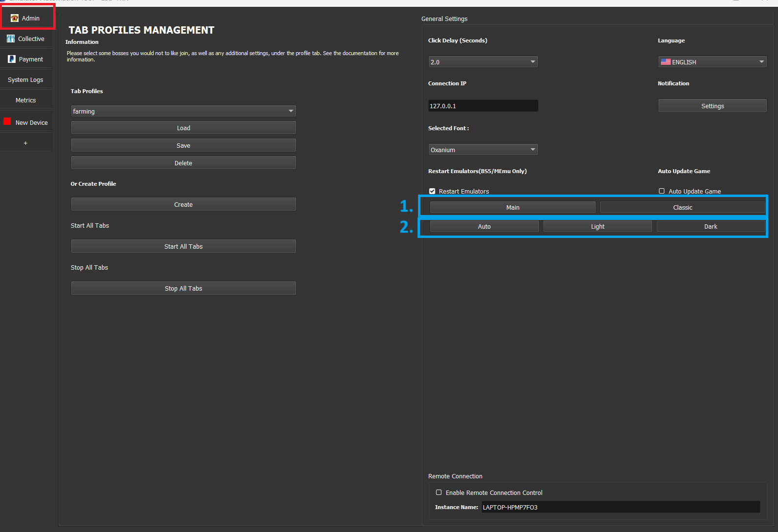Add a new tab with plus button
The image size is (778, 532).
26,143
